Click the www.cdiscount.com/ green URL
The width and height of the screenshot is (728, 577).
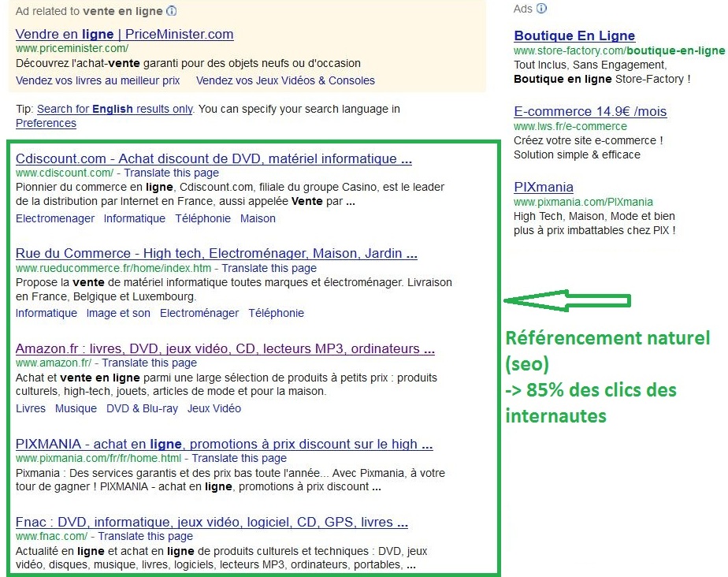coord(65,173)
